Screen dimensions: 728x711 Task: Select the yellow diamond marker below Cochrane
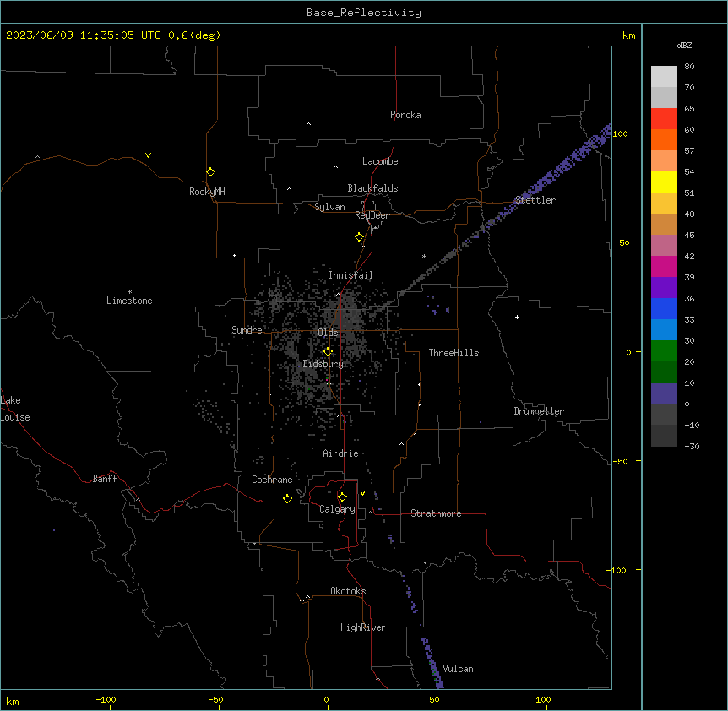coord(287,498)
